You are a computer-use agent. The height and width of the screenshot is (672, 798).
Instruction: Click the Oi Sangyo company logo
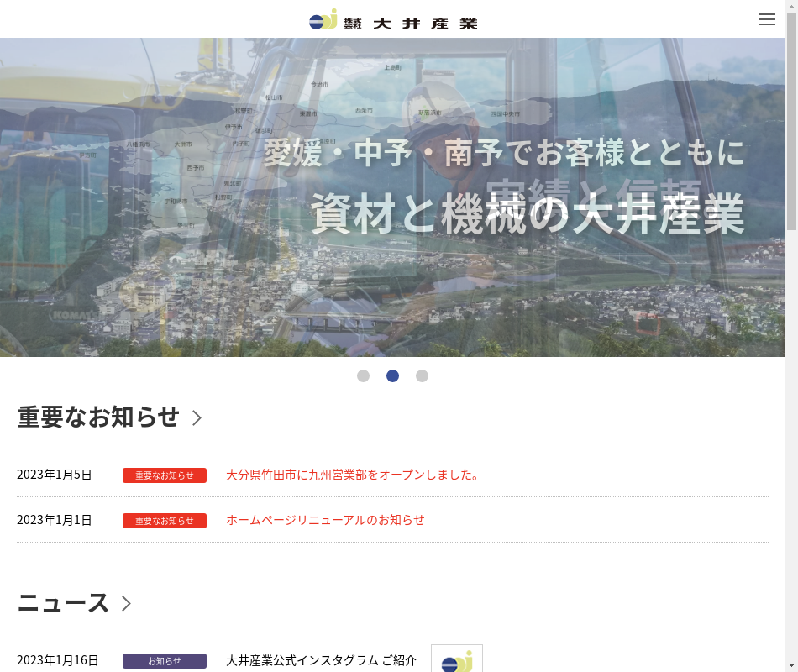click(392, 20)
